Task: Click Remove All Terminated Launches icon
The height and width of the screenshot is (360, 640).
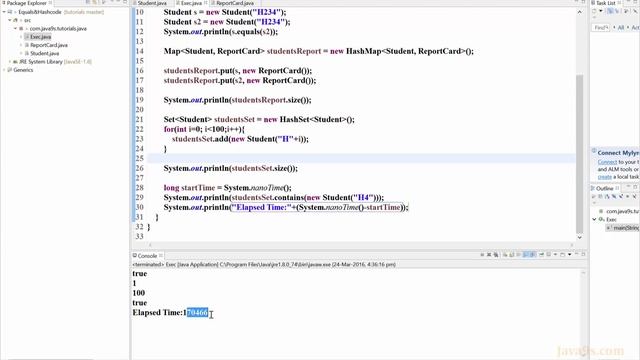Action: (496, 255)
